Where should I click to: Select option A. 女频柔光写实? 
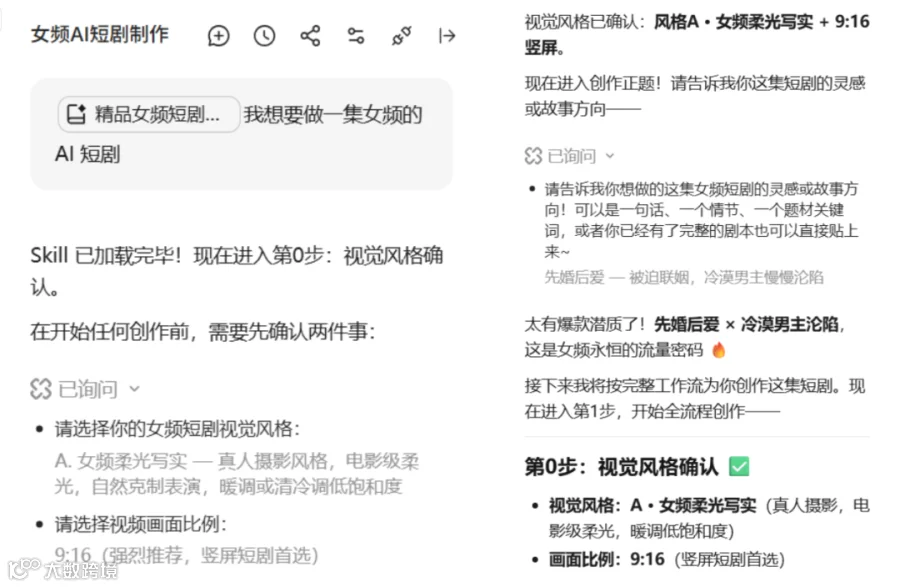point(236,473)
